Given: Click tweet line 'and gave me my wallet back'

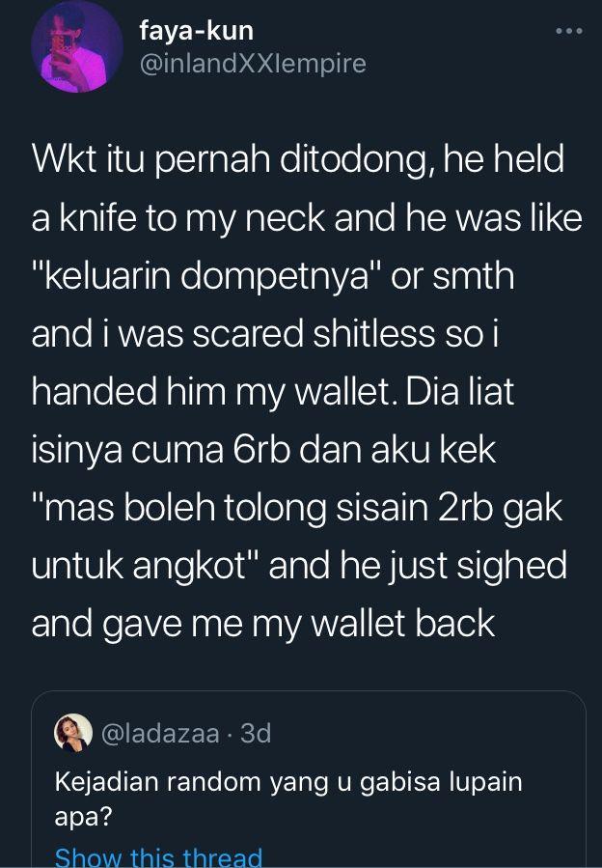Looking at the screenshot, I should pyautogui.click(x=263, y=625).
